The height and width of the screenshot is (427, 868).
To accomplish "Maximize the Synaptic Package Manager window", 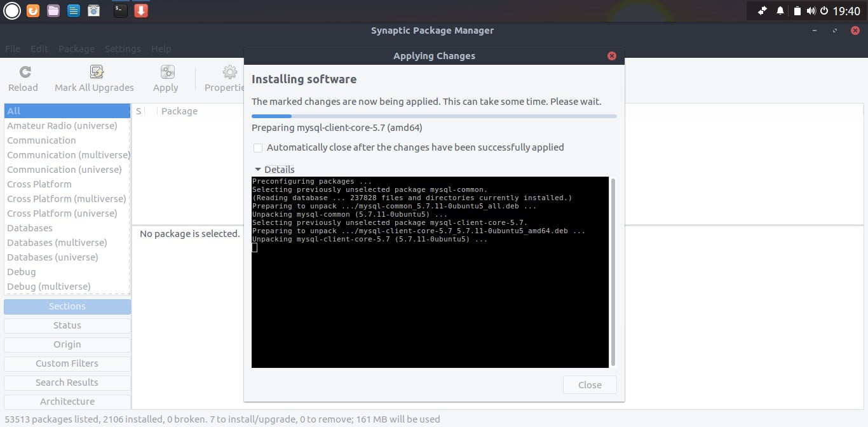I will (x=834, y=30).
